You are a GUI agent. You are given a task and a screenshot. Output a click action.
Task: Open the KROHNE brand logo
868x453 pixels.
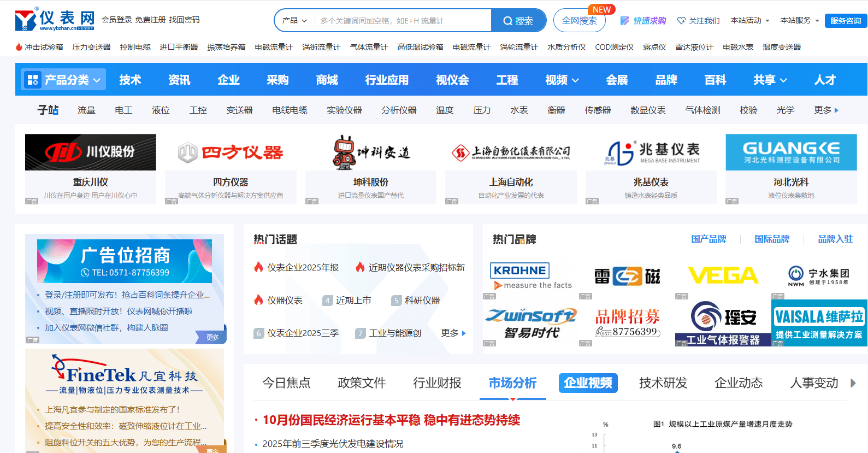click(x=519, y=270)
